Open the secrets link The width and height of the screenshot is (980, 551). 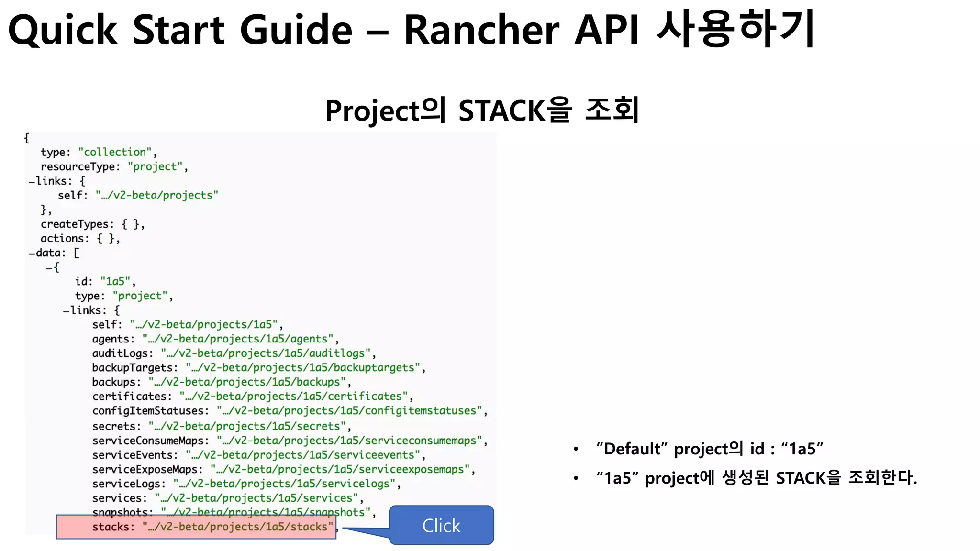[x=246, y=426]
